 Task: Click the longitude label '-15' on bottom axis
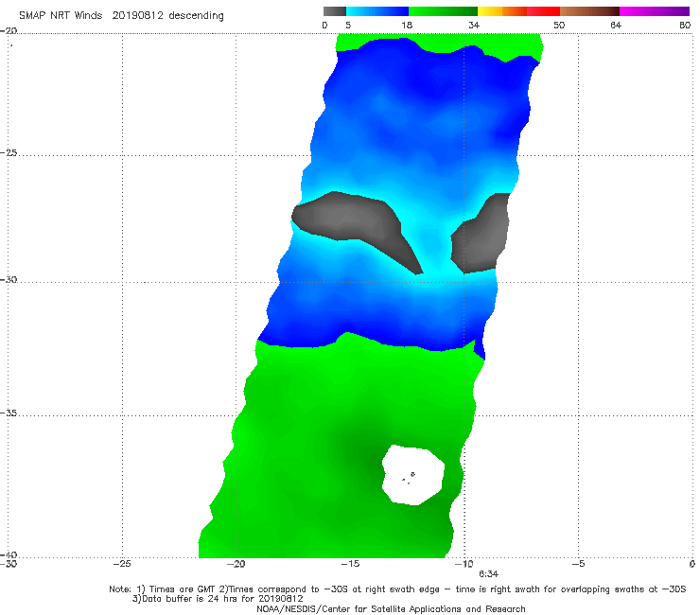pos(350,564)
